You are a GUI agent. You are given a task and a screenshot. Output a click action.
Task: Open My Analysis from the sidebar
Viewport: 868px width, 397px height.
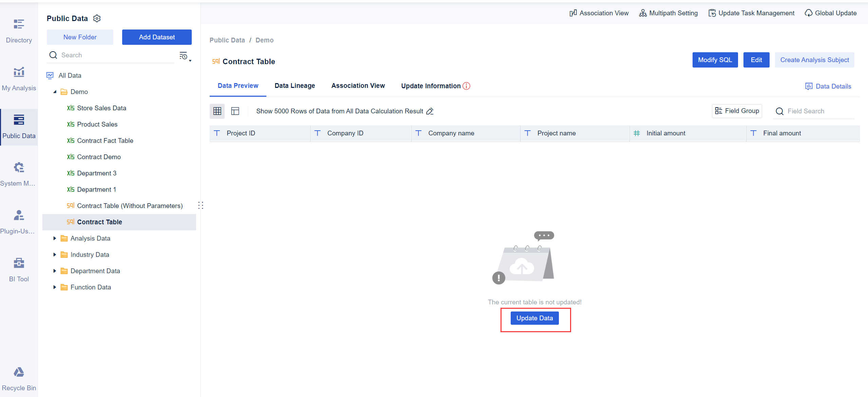point(19,78)
